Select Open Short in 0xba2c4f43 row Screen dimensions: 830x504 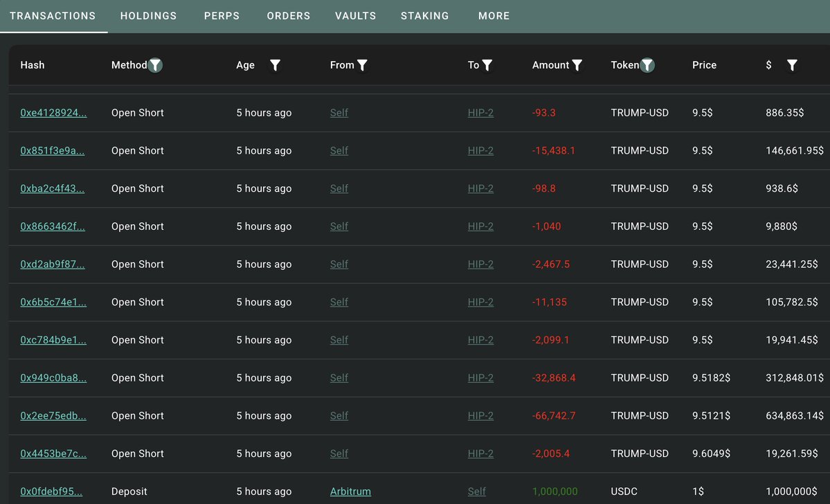(x=138, y=188)
